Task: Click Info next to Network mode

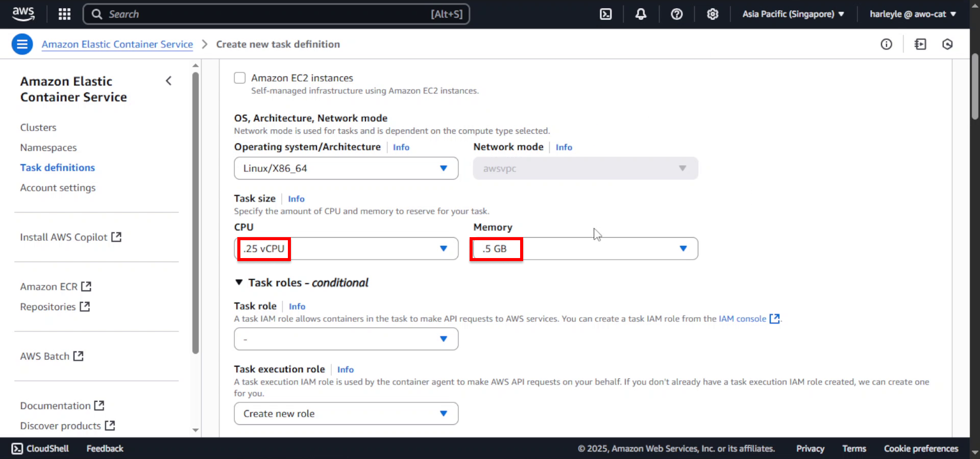Action: pyautogui.click(x=564, y=147)
